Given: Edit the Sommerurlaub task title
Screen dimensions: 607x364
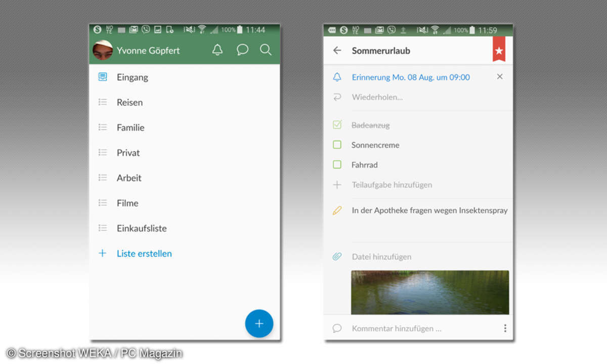Looking at the screenshot, I should click(381, 51).
